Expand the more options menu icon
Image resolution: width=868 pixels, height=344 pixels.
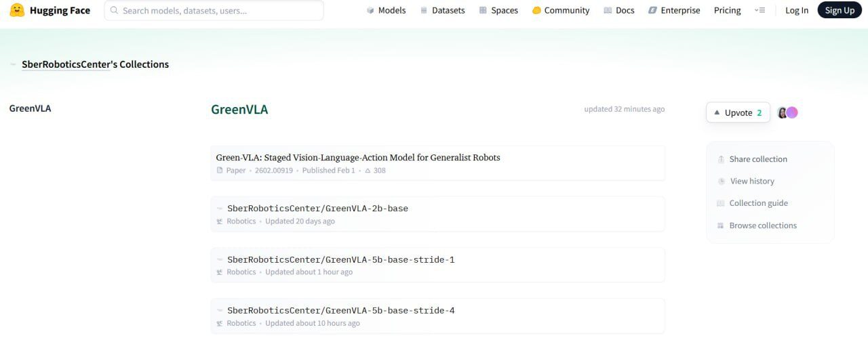point(759,10)
